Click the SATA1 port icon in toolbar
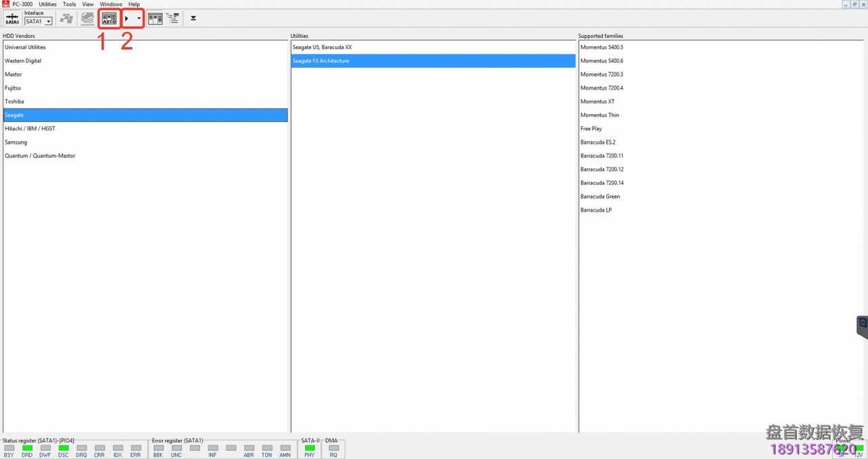The image size is (868, 459). pos(12,19)
